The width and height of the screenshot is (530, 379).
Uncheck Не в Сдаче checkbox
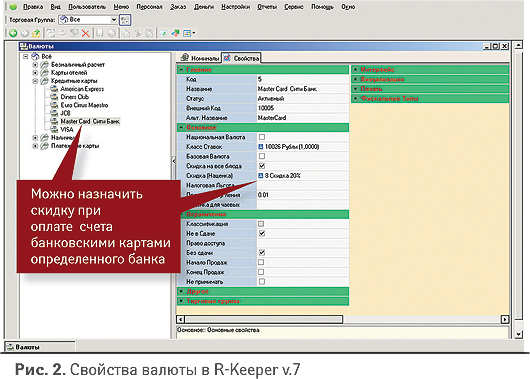(x=262, y=233)
